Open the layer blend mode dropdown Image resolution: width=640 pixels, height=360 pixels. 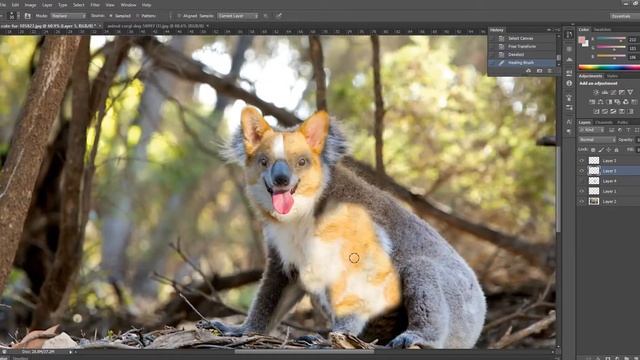click(x=597, y=140)
